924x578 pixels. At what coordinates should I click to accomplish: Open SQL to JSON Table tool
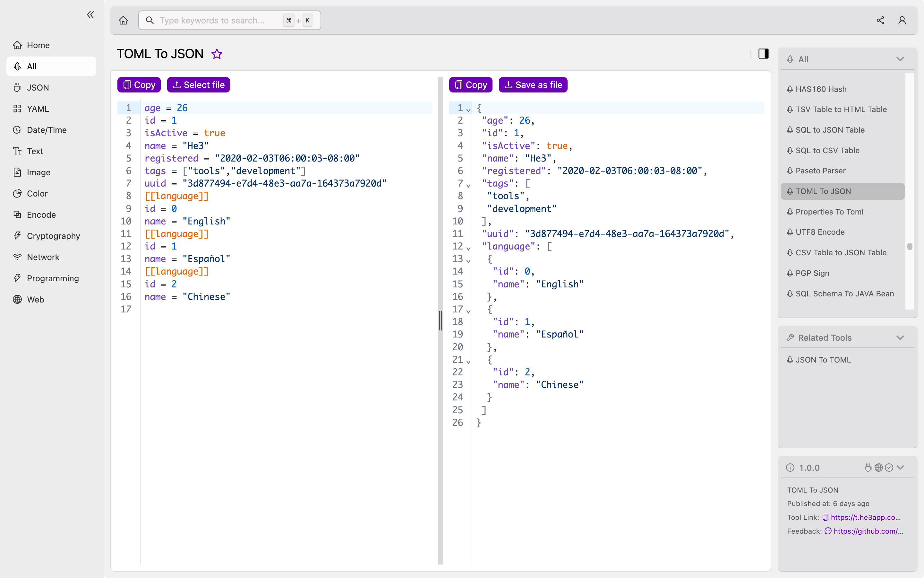(x=843, y=130)
